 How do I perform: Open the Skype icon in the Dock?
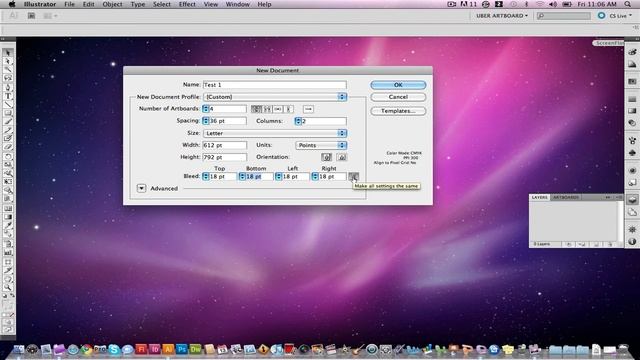[x=114, y=349]
